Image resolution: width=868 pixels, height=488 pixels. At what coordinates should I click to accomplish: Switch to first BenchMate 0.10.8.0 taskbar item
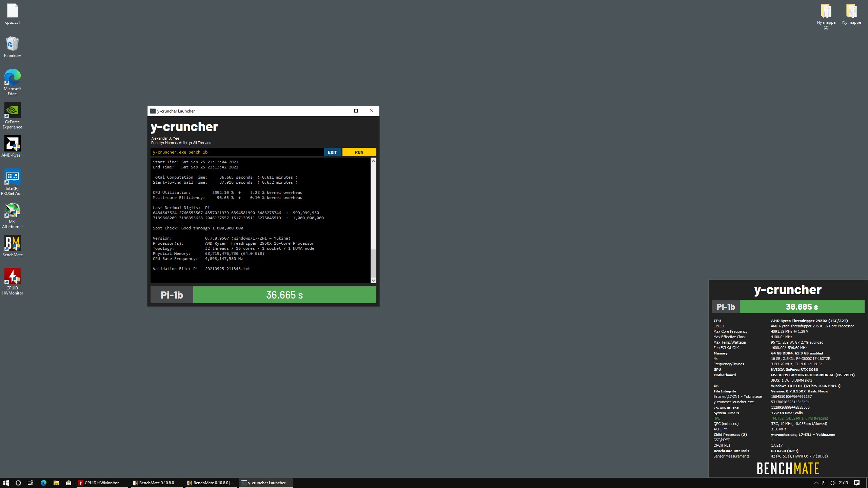(x=157, y=483)
